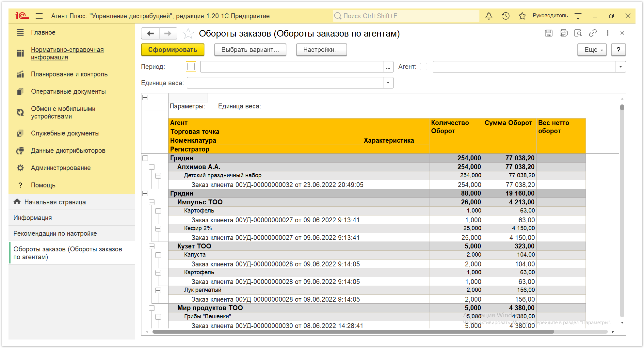Open favorites star in title bar
This screenshot has width=644, height=348.
(x=522, y=16)
